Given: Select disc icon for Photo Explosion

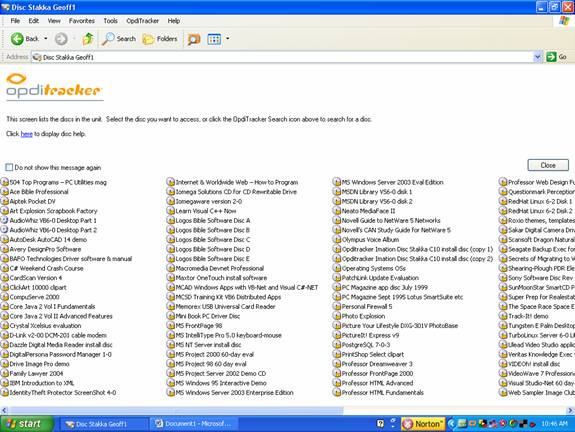Looking at the screenshot, I should click(337, 316).
